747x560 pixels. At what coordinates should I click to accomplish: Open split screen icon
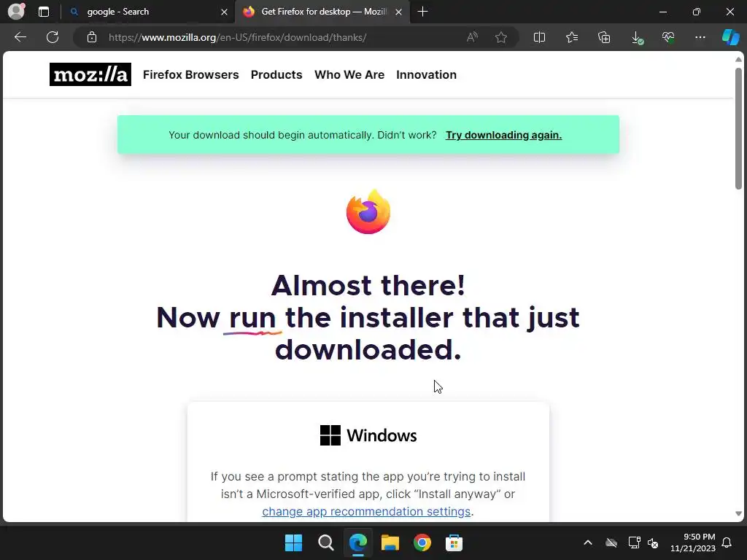(539, 37)
